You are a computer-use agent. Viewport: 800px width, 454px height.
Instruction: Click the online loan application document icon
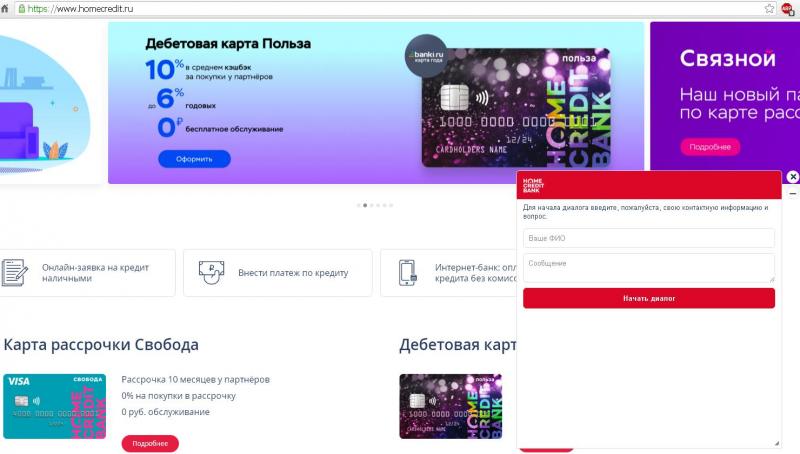coord(14,272)
